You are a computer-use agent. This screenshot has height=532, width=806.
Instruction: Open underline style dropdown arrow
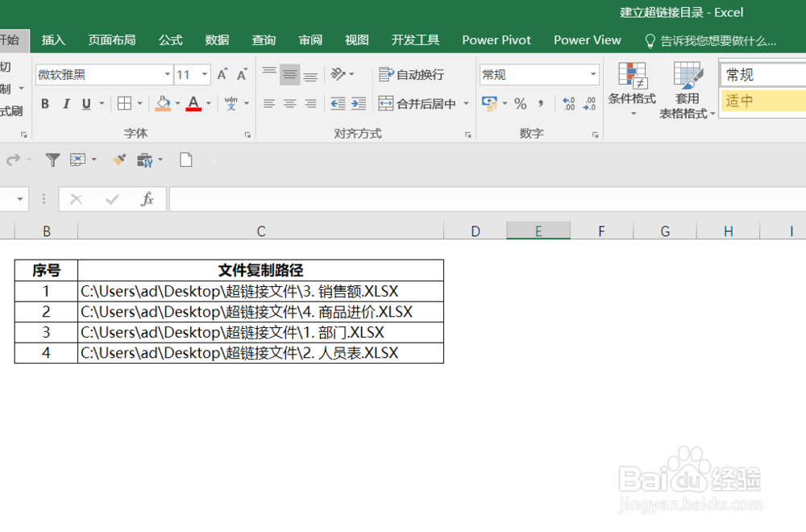(x=102, y=104)
